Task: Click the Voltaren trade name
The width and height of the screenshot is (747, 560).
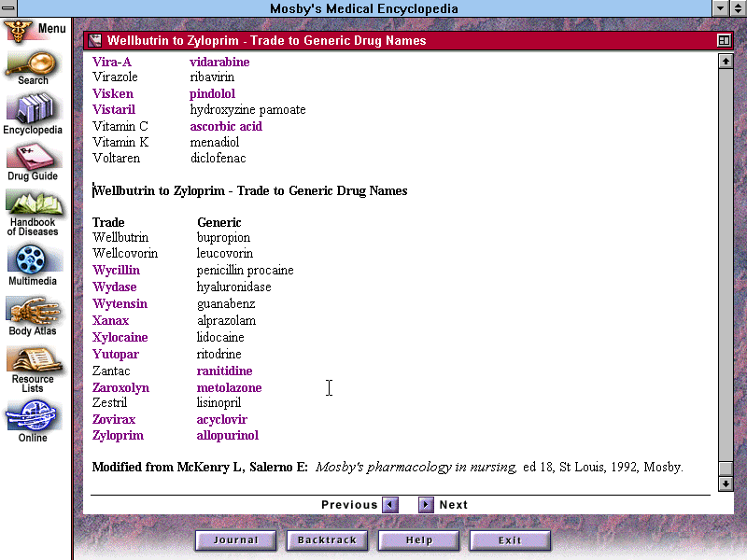Action: point(116,158)
